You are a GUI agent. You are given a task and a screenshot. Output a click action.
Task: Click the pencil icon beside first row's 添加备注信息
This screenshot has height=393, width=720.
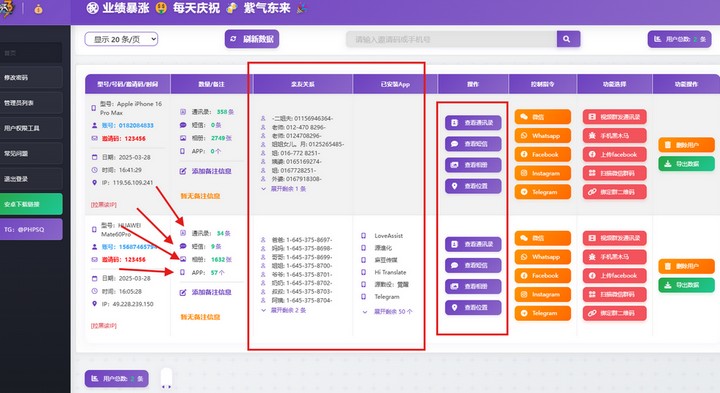[183, 171]
